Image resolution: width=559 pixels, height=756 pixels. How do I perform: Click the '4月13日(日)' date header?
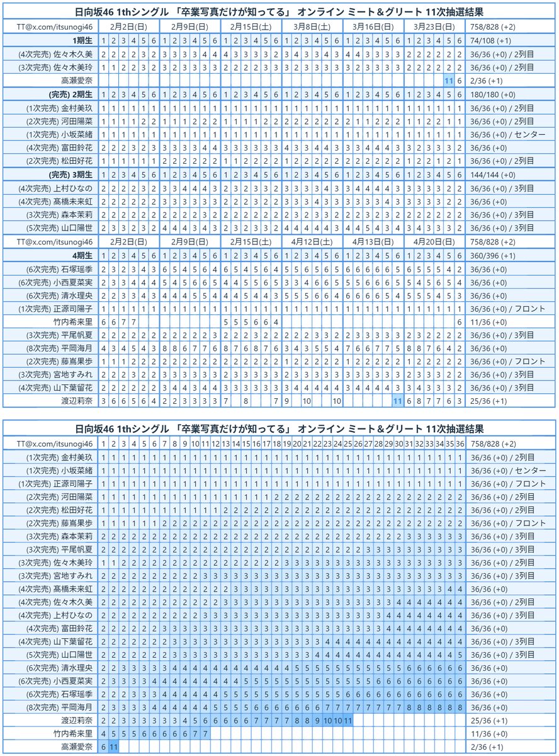click(373, 241)
